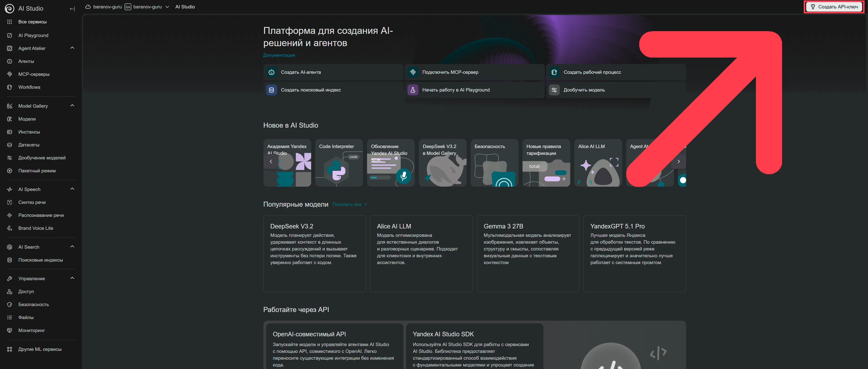Collapse the Управление section

(x=72, y=278)
